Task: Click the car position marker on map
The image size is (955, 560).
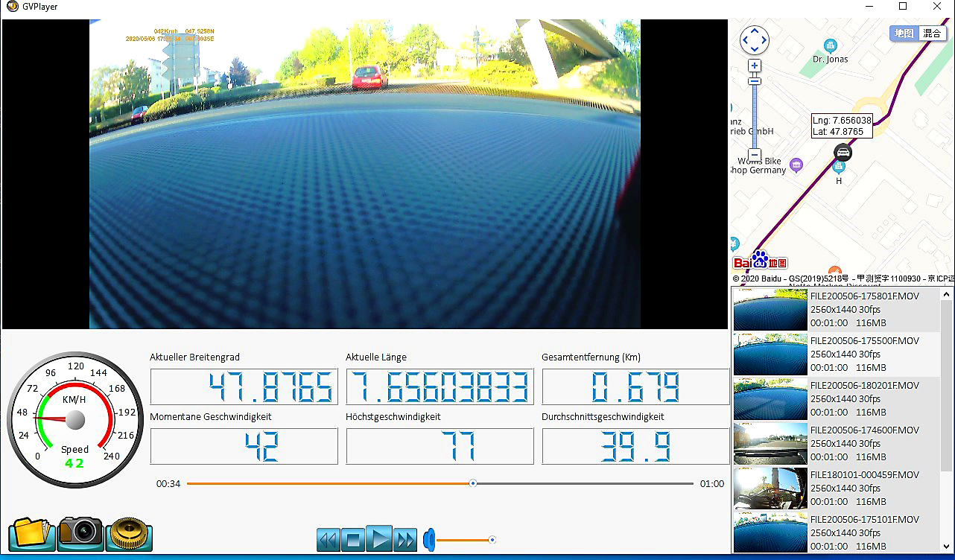Action: click(843, 153)
